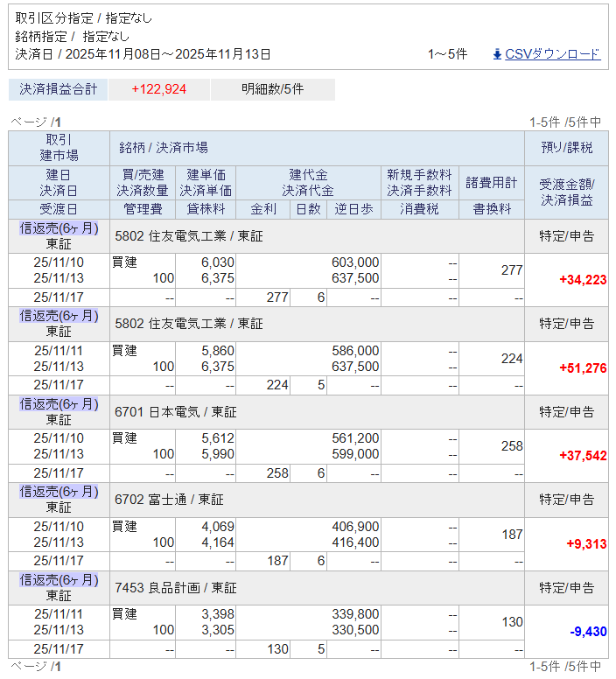The height and width of the screenshot is (679, 616).
Task: Click the download arrow icon beside CSV
Action: click(497, 54)
